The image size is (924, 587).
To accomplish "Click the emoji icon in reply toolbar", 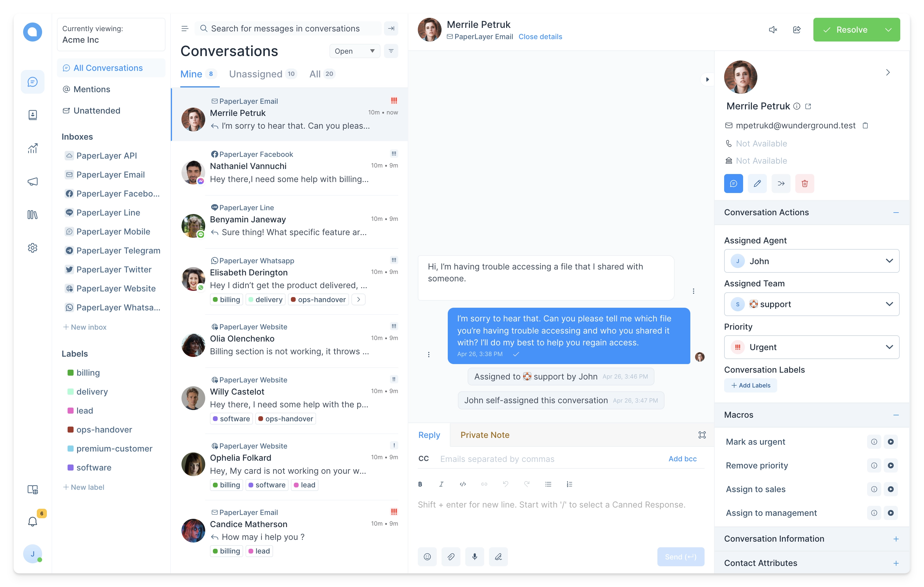I will (x=428, y=557).
